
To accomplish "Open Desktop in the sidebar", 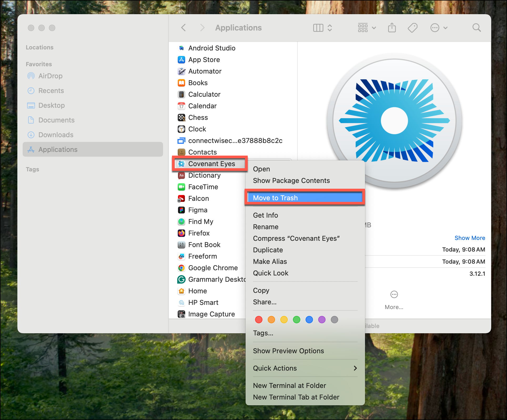I will (93, 105).
